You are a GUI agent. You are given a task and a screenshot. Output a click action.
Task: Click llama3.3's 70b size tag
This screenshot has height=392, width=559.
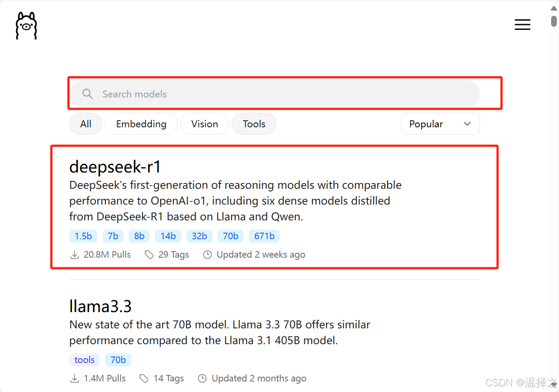[118, 360]
